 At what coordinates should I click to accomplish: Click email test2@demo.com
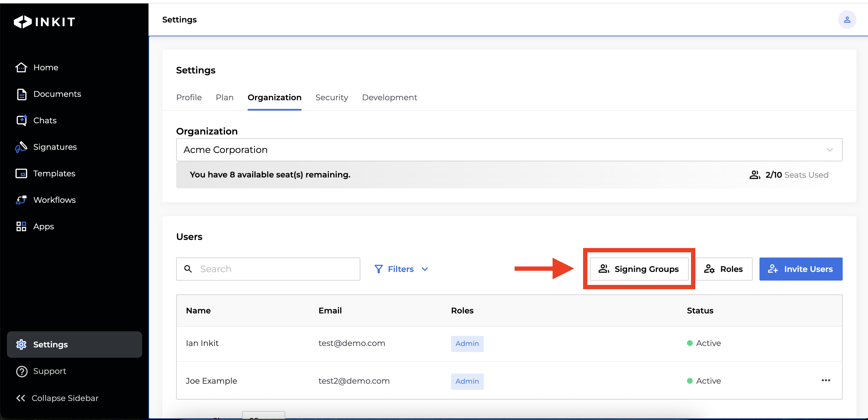coord(354,381)
